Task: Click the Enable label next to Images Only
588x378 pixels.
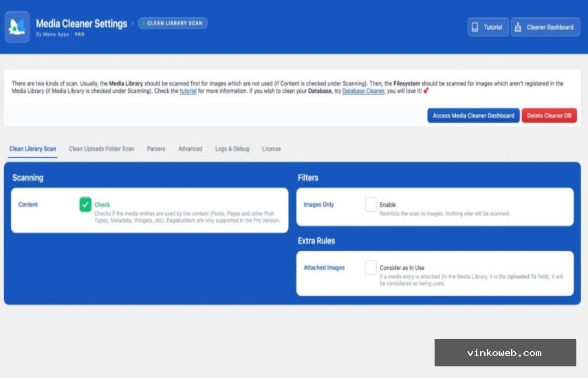Action: [387, 205]
